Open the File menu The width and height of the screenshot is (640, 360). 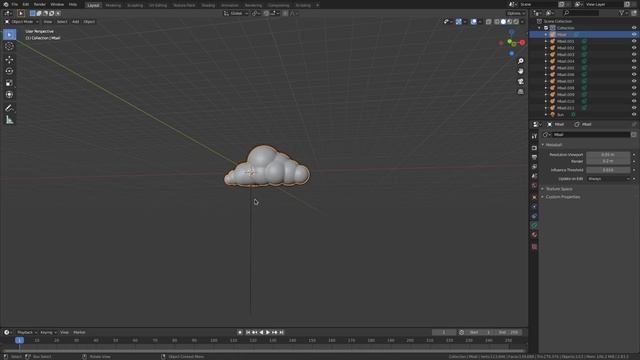pyautogui.click(x=15, y=4)
